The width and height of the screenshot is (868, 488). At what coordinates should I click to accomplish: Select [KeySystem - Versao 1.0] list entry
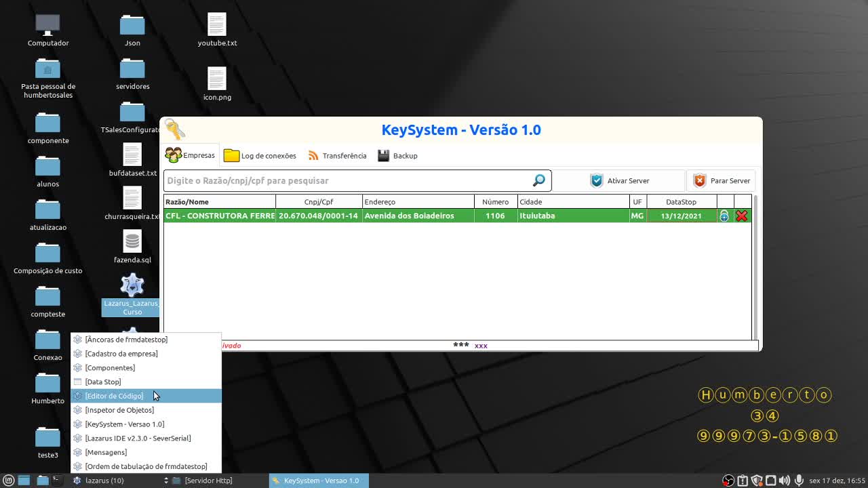pyautogui.click(x=146, y=424)
